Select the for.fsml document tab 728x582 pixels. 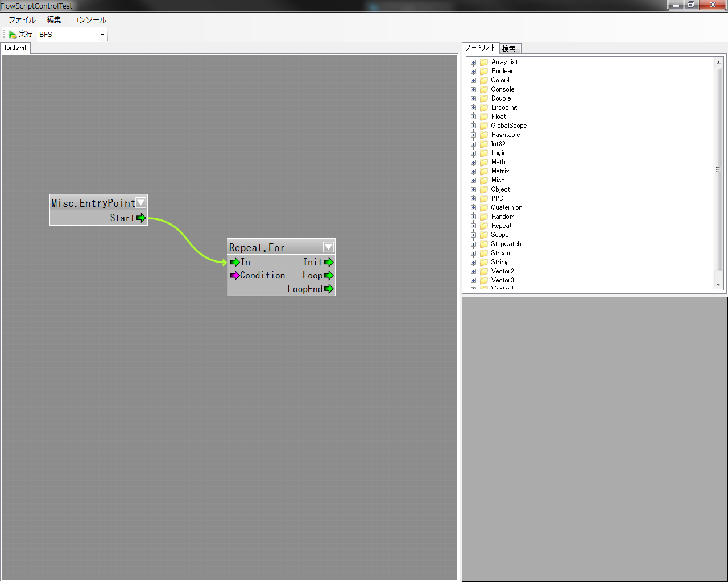click(x=15, y=48)
